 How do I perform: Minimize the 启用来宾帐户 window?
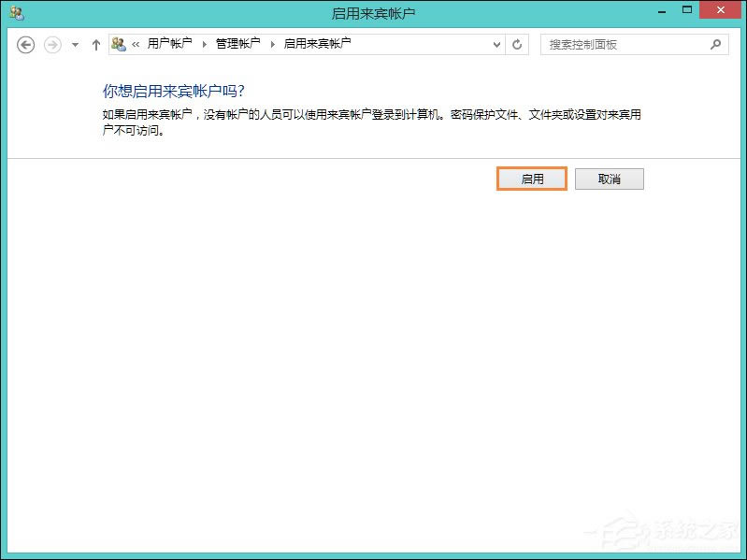coord(662,12)
